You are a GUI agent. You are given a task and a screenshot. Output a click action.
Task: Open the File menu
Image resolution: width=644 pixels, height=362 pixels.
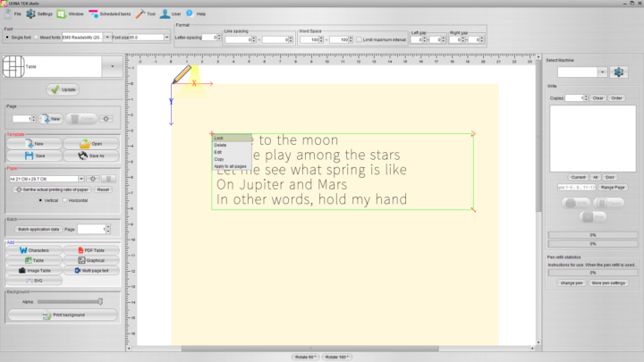coord(13,14)
